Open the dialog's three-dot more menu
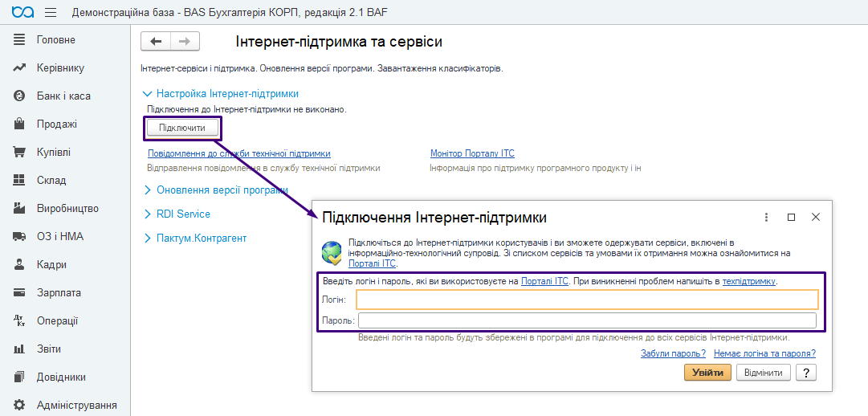The width and height of the screenshot is (868, 416). tap(767, 217)
